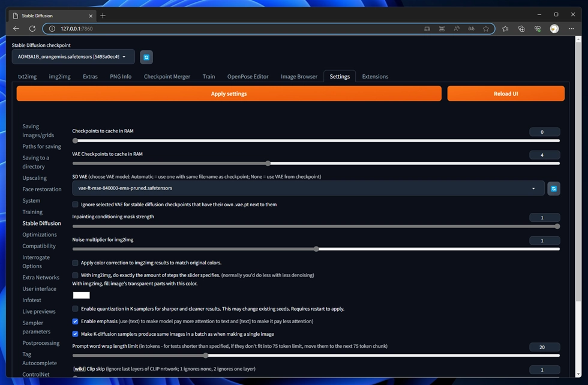This screenshot has width=588, height=385.
Task: Expand the SD VAE model dropdown
Action: click(x=308, y=188)
